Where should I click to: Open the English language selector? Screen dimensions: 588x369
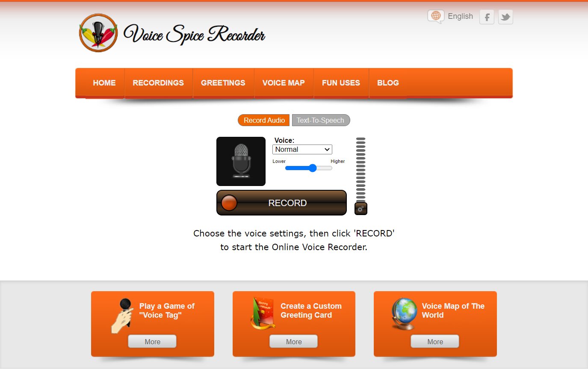tap(460, 16)
